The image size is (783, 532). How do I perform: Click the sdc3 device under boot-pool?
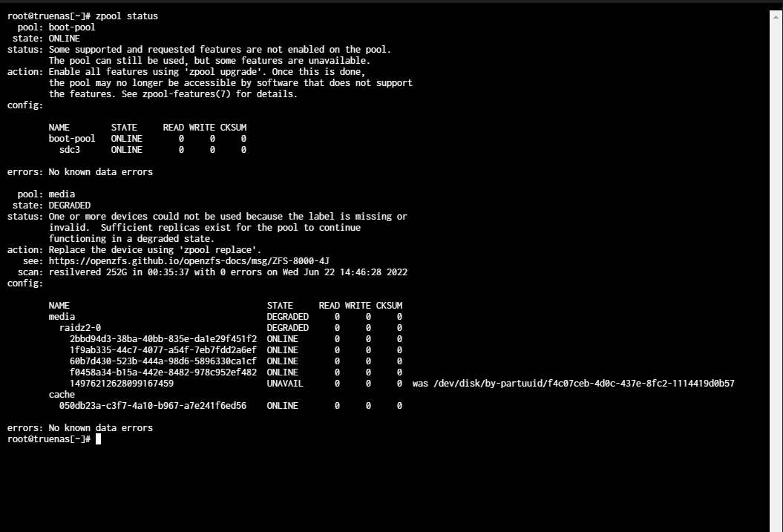pyautogui.click(x=70, y=150)
